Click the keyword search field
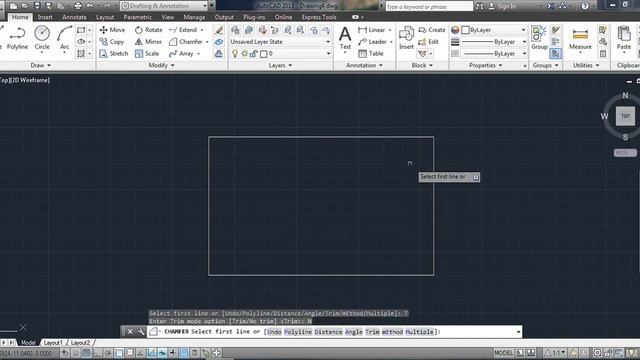This screenshot has width=640, height=360. [429, 7]
